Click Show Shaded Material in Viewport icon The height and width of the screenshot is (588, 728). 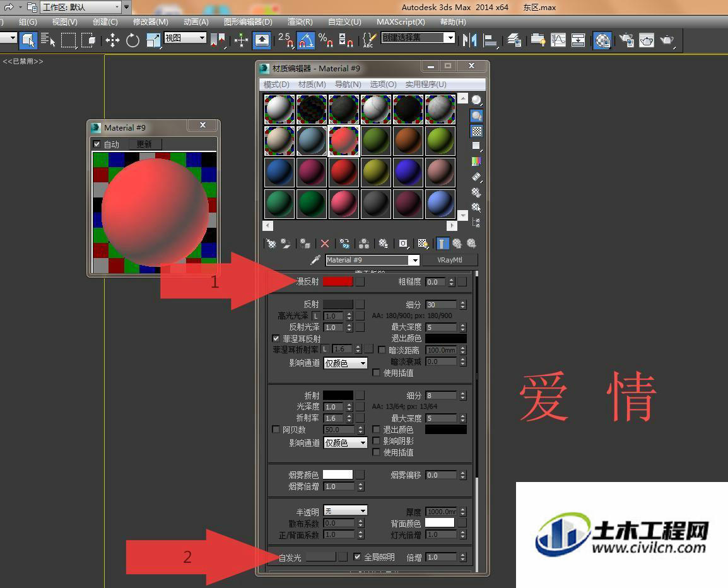tap(423, 244)
